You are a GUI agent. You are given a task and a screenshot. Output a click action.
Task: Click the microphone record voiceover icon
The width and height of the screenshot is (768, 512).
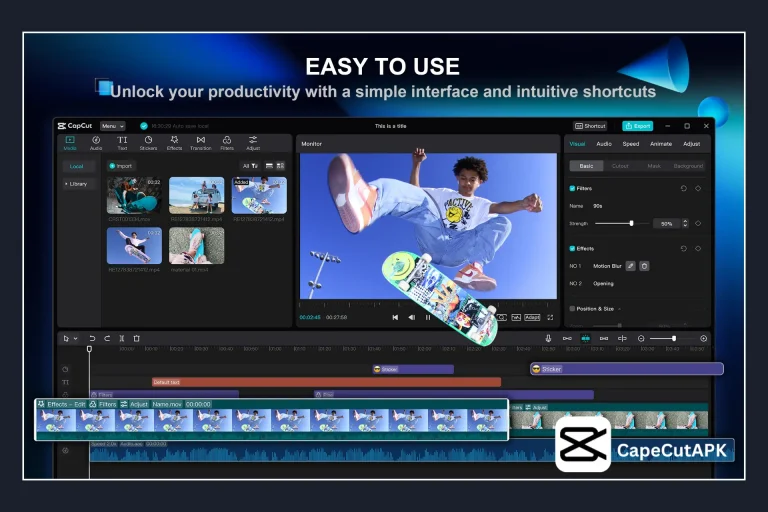[x=548, y=339]
